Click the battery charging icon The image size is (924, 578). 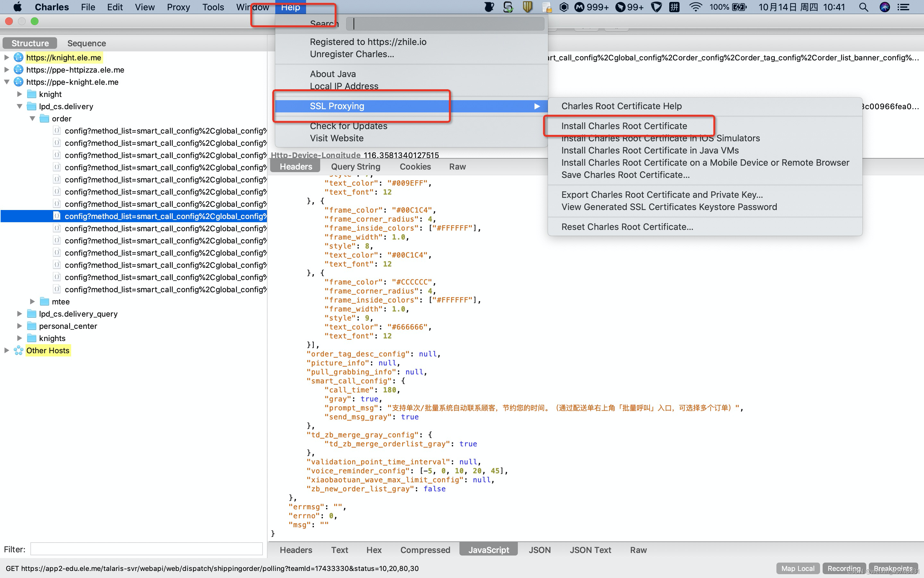pyautogui.click(x=740, y=7)
